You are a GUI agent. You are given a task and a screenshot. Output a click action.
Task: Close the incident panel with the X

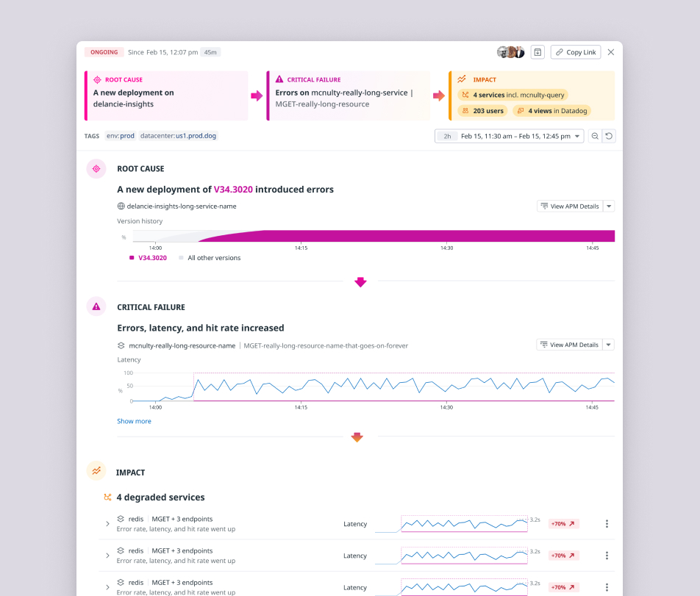pos(611,52)
